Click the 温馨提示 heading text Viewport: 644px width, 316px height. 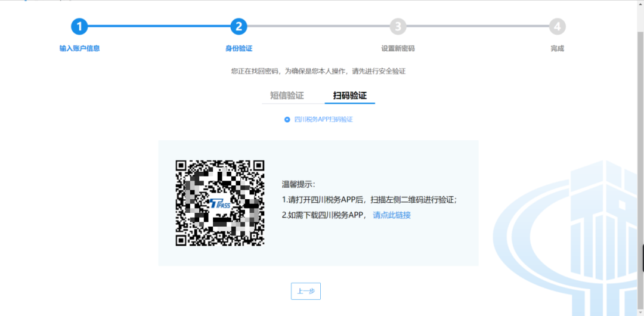(298, 185)
